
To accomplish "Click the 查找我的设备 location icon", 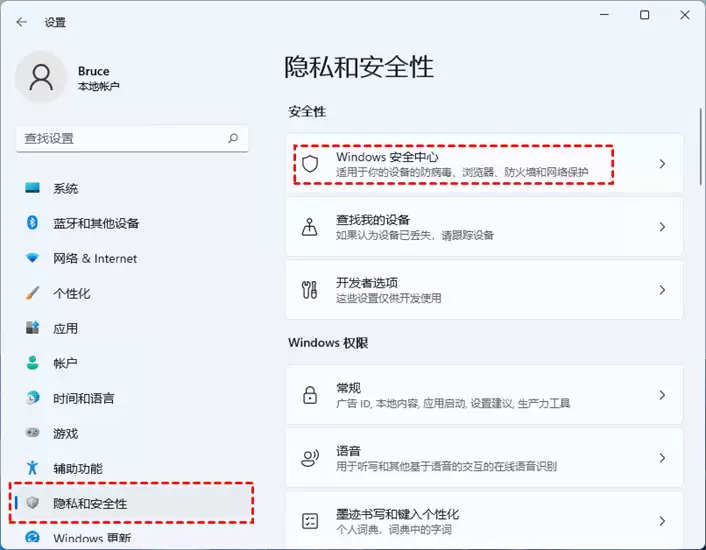I will [310, 227].
